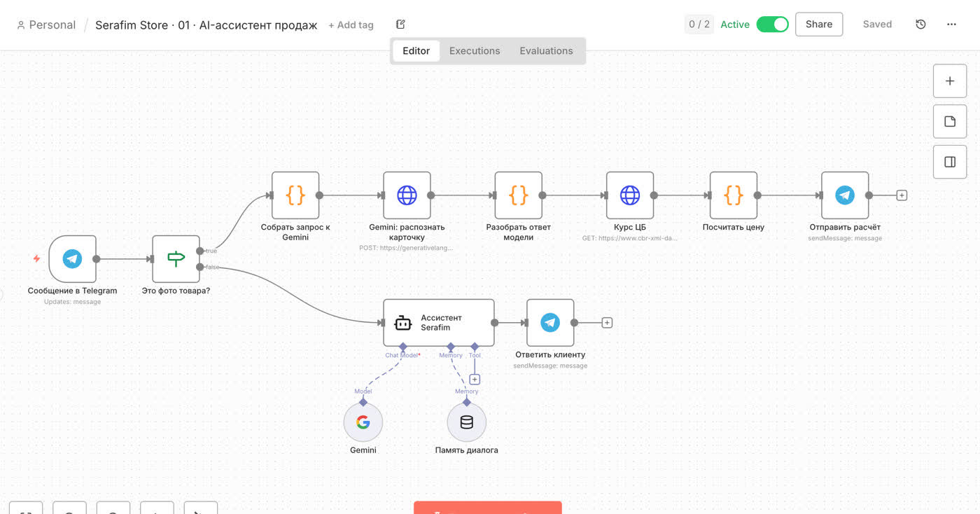The height and width of the screenshot is (514, 980).
Task: Edit workflow description icon next to Add tag
Action: 400,25
